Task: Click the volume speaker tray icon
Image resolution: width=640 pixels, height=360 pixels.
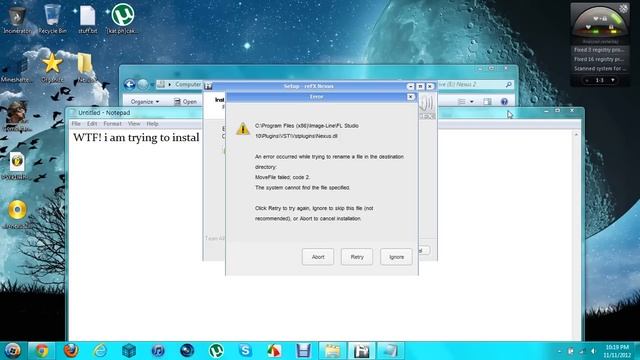Action: click(x=593, y=351)
